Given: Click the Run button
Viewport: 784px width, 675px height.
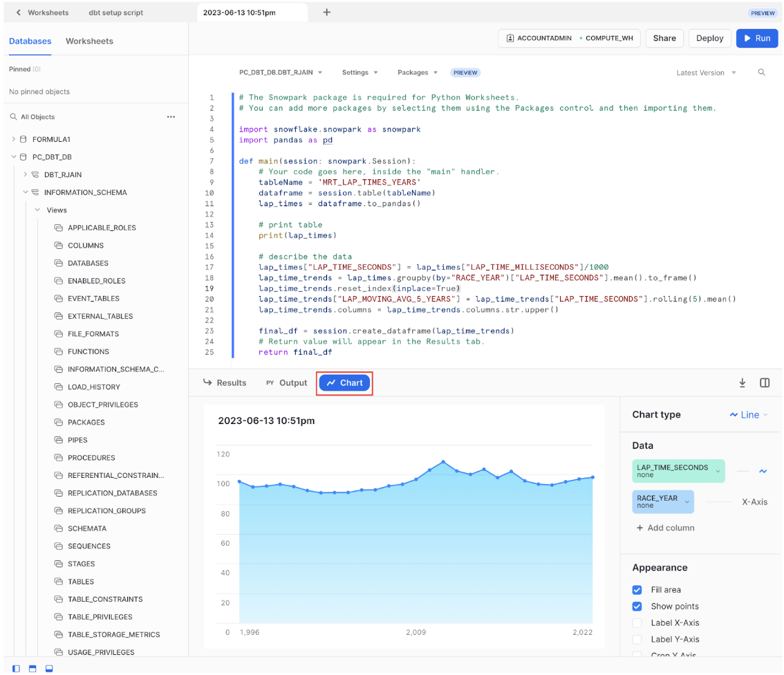Looking at the screenshot, I should 756,38.
